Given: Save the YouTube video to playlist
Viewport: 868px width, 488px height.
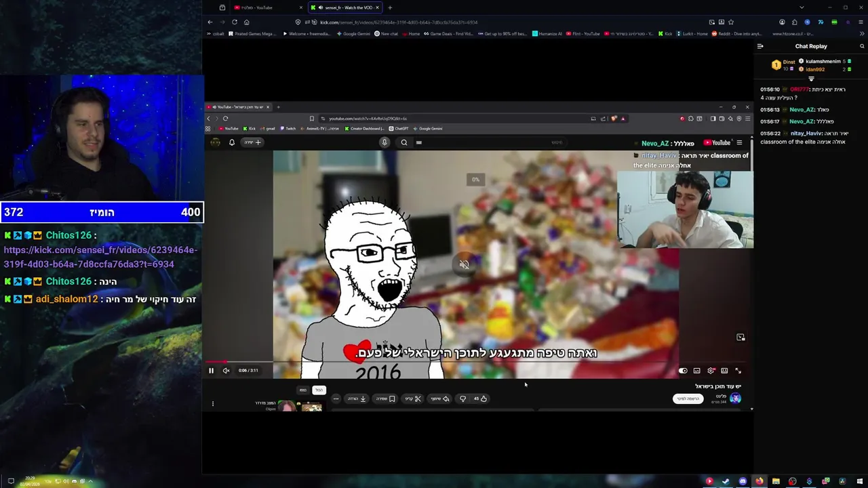Looking at the screenshot, I should tap(386, 399).
